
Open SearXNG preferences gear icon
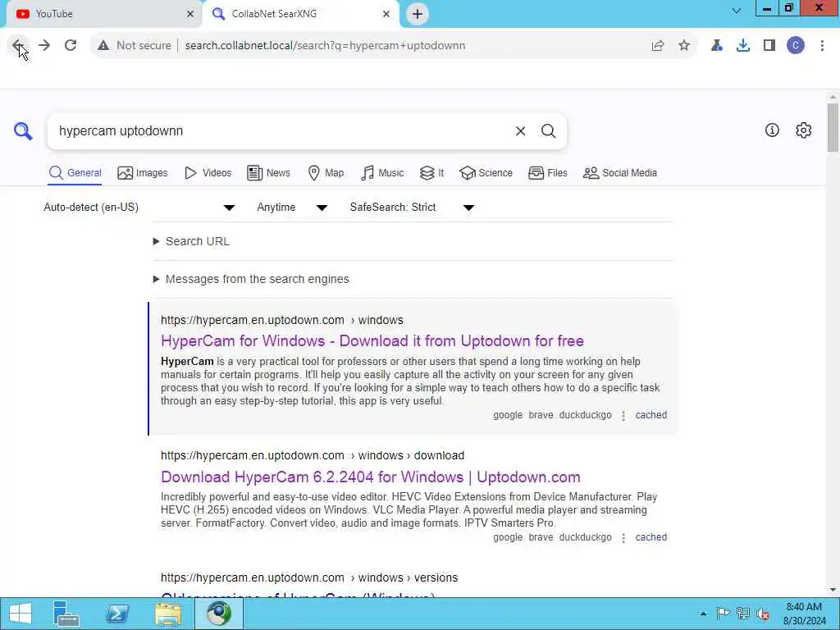tap(804, 130)
